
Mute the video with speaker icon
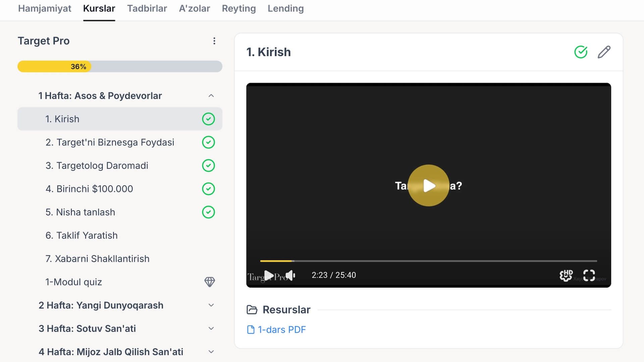[x=290, y=275]
